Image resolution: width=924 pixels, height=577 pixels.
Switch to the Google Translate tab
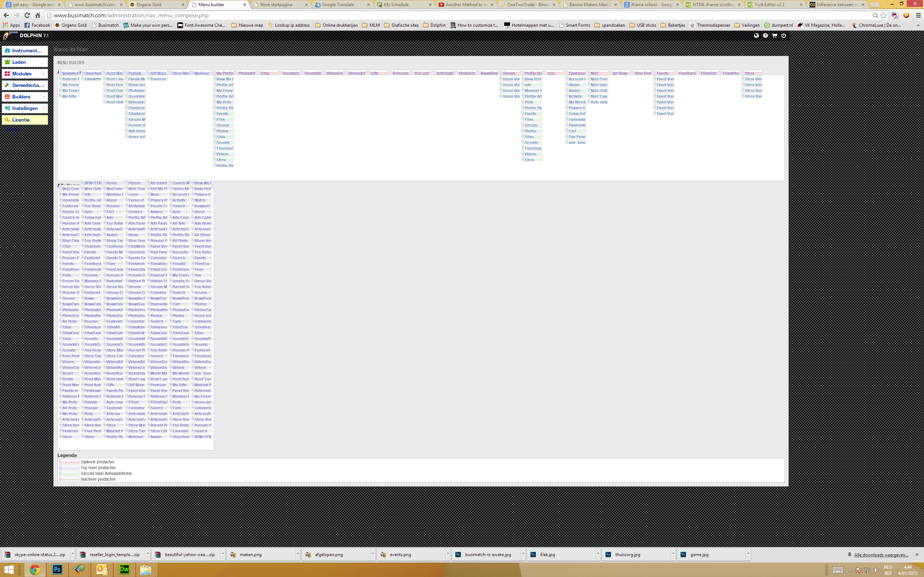coord(337,5)
